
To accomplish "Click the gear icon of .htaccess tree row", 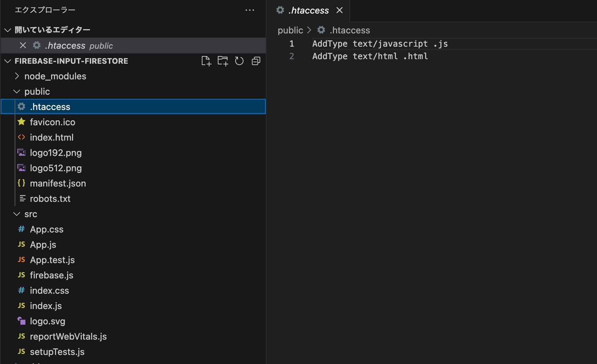I will (x=22, y=106).
